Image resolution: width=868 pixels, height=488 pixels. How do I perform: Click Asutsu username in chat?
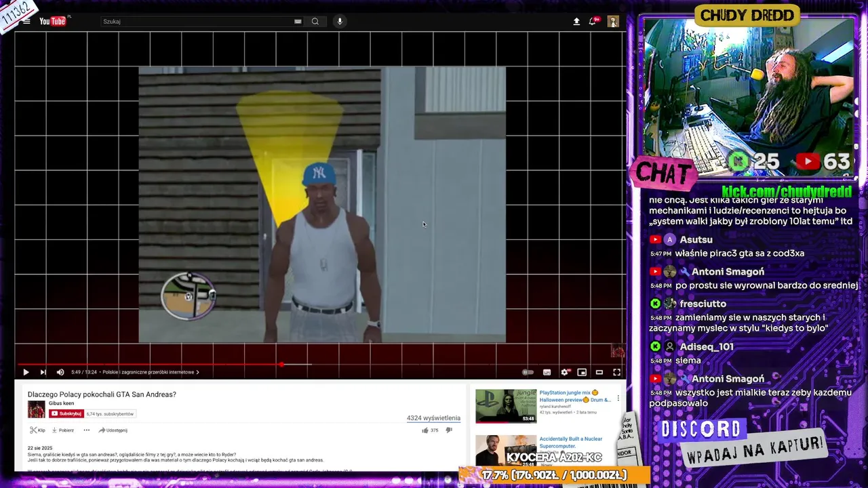[696, 239]
